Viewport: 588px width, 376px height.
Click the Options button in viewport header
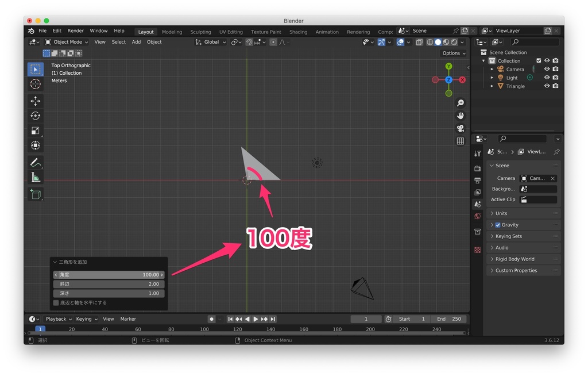tap(453, 53)
